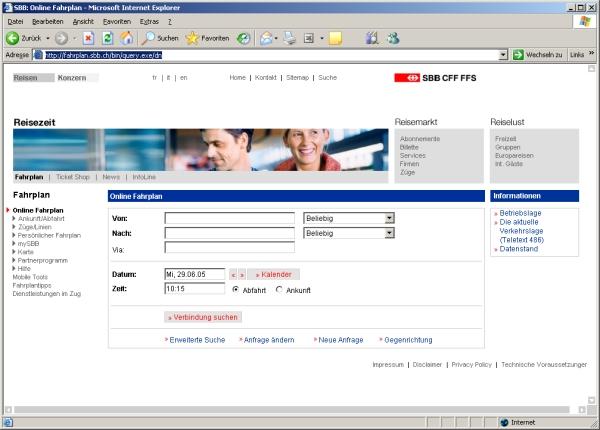Click the Verbindung suchen button
This screenshot has height=430, width=600.
[203, 317]
